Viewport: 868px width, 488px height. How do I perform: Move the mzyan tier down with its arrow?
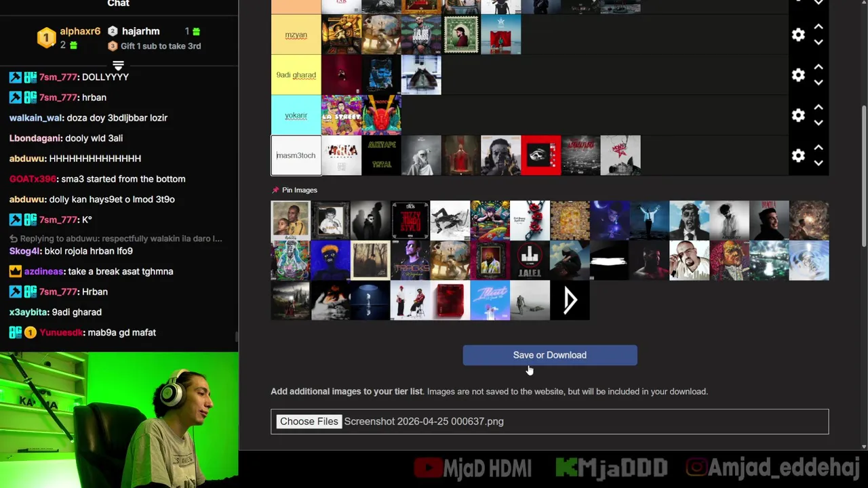818,42
